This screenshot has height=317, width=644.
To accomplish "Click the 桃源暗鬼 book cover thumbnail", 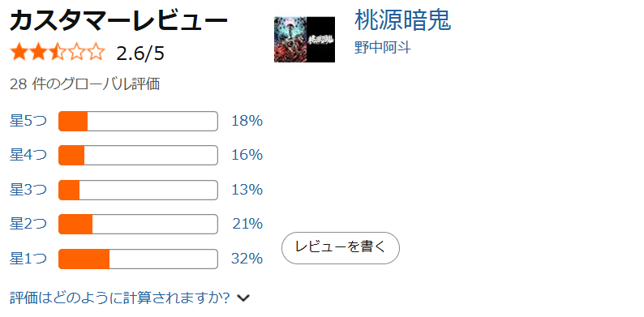I will [304, 40].
